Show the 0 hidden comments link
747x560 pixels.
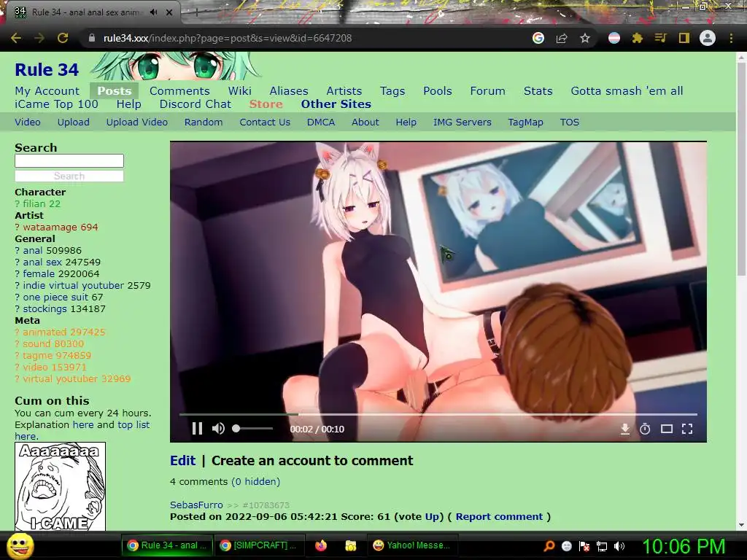[256, 481]
